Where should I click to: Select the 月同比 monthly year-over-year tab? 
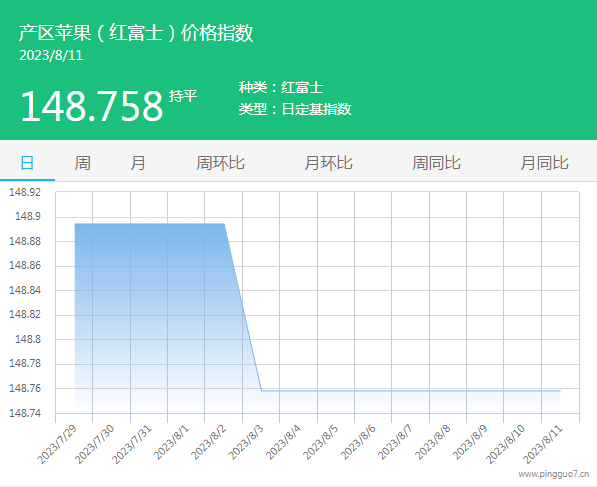544,163
